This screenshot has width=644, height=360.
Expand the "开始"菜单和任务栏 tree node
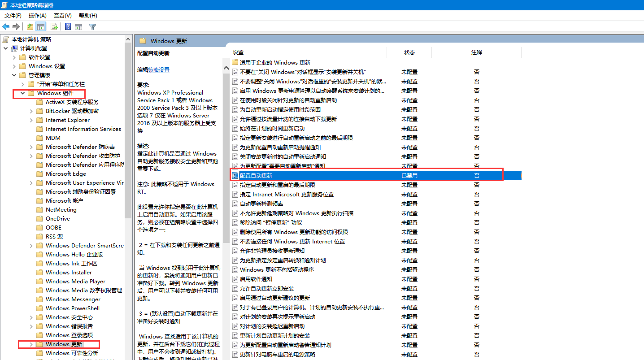(22, 84)
